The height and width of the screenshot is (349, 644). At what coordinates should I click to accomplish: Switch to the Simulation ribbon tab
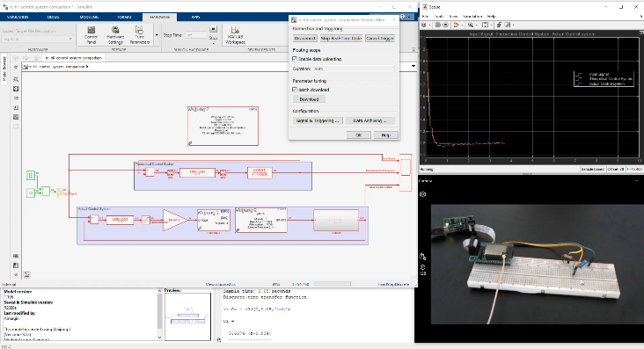(x=18, y=18)
